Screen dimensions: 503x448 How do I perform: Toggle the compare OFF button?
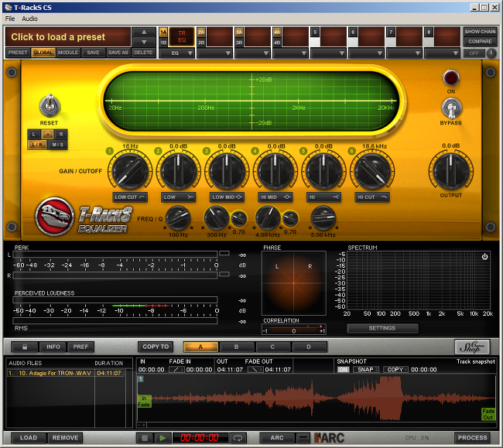474,53
